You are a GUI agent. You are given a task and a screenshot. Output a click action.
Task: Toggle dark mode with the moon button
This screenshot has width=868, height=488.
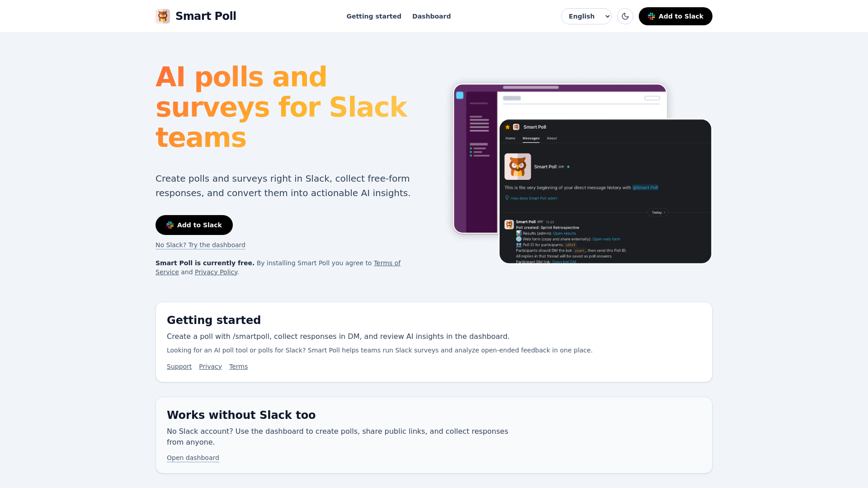(x=625, y=16)
